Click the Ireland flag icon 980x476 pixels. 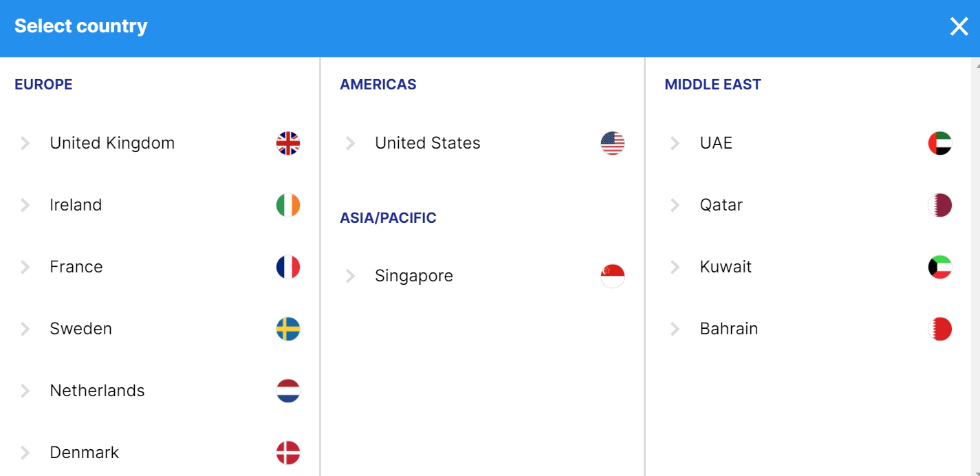click(x=288, y=205)
